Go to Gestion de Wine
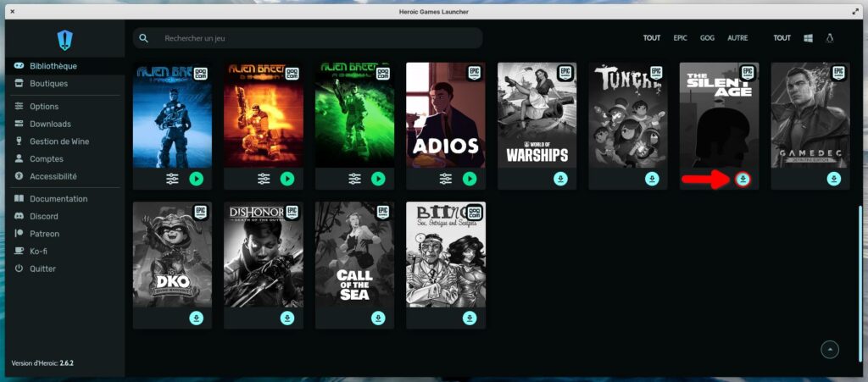The height and width of the screenshot is (382, 868). click(x=59, y=141)
